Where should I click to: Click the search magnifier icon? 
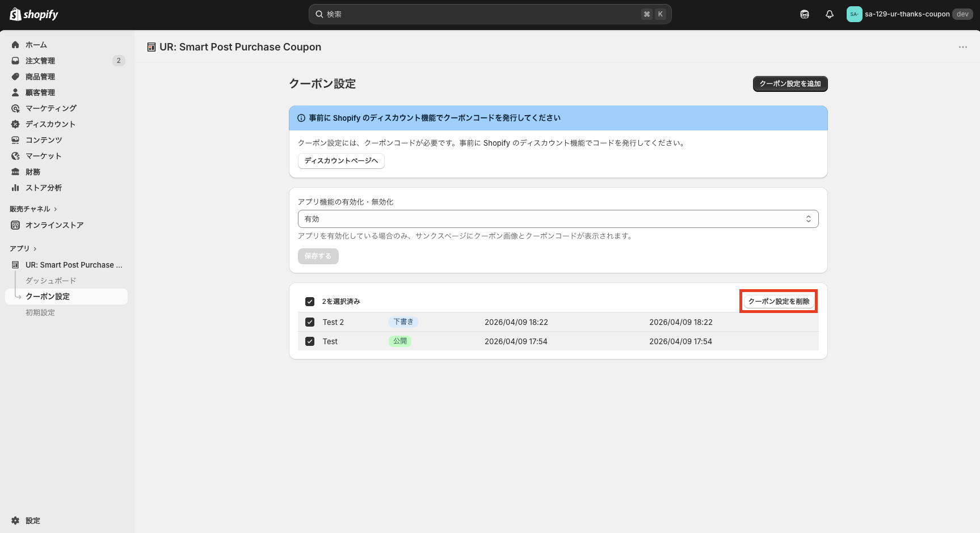pos(319,14)
